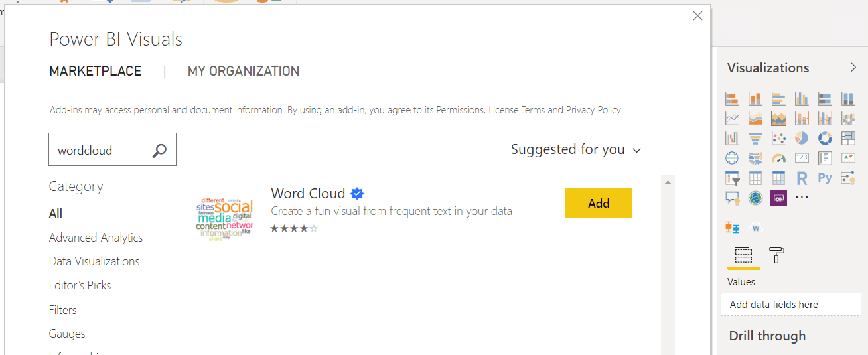
Task: Select the Gauge visual
Action: pyautogui.click(x=778, y=158)
